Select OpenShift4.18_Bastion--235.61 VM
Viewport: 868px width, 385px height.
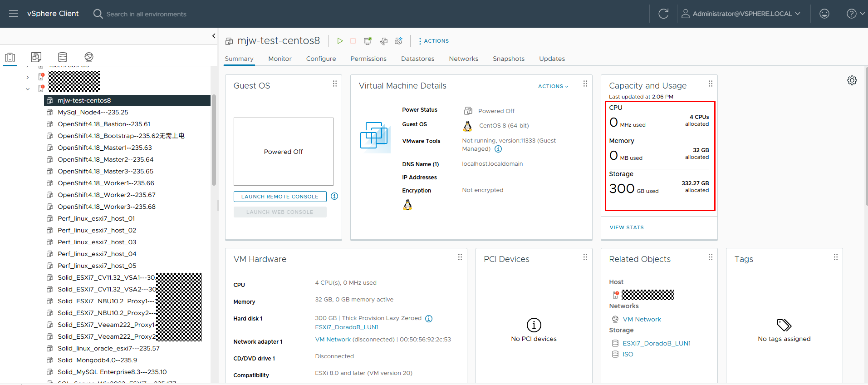[104, 124]
